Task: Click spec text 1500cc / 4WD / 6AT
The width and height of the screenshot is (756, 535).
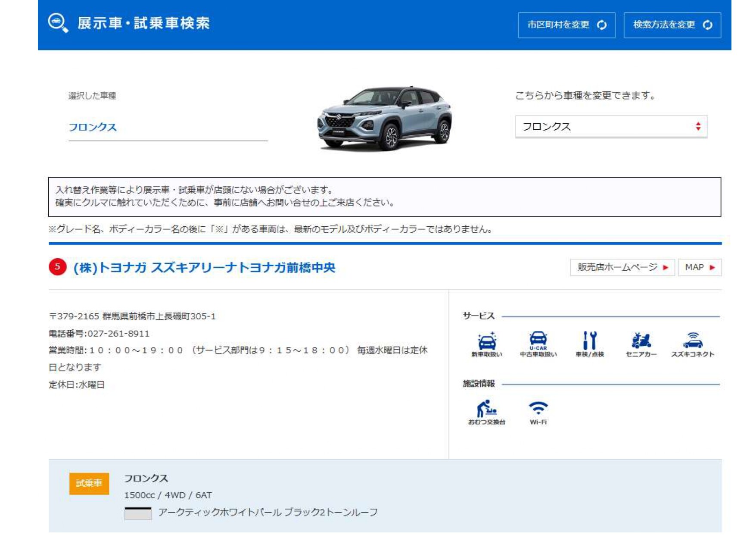Action: [168, 495]
